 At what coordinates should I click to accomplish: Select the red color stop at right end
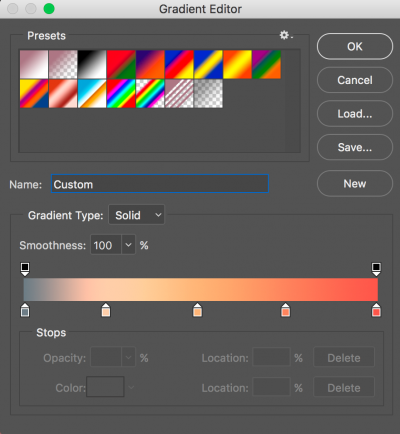click(376, 310)
